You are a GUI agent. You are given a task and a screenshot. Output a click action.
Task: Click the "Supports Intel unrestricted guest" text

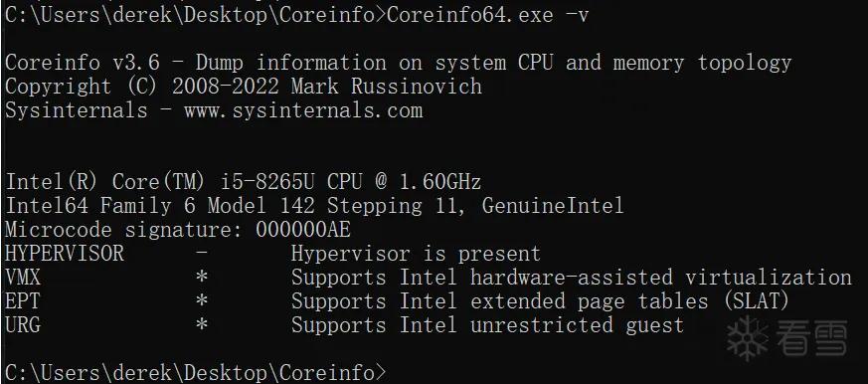coord(488,324)
